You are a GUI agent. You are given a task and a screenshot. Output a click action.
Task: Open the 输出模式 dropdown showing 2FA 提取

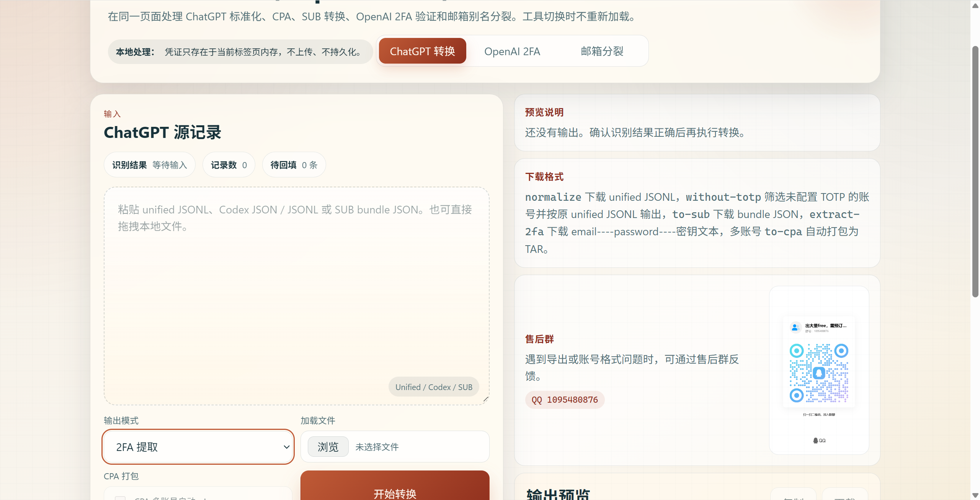pyautogui.click(x=198, y=447)
